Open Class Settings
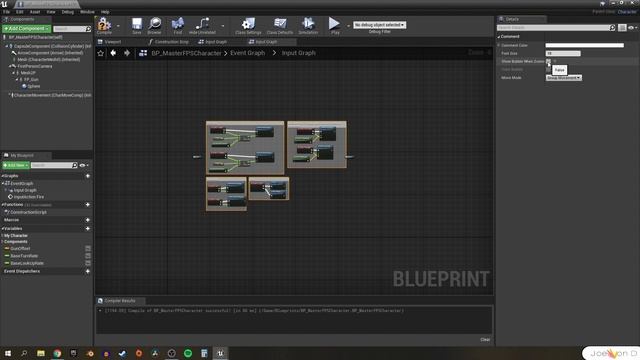The width and height of the screenshot is (640, 360). tap(248, 25)
